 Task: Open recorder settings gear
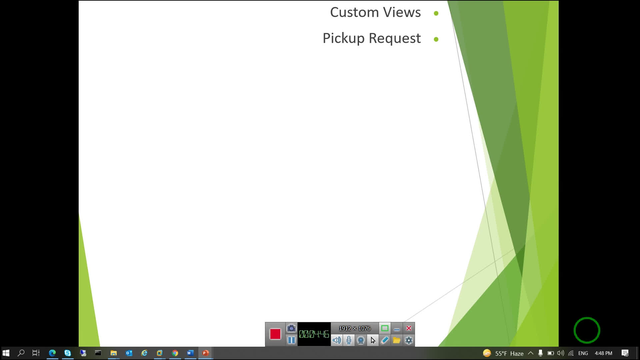[x=409, y=340]
